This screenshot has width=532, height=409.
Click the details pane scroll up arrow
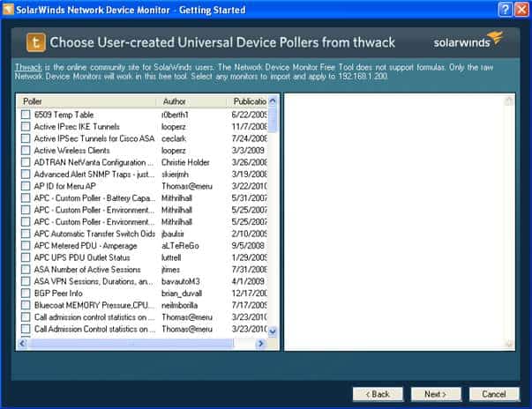(508, 100)
